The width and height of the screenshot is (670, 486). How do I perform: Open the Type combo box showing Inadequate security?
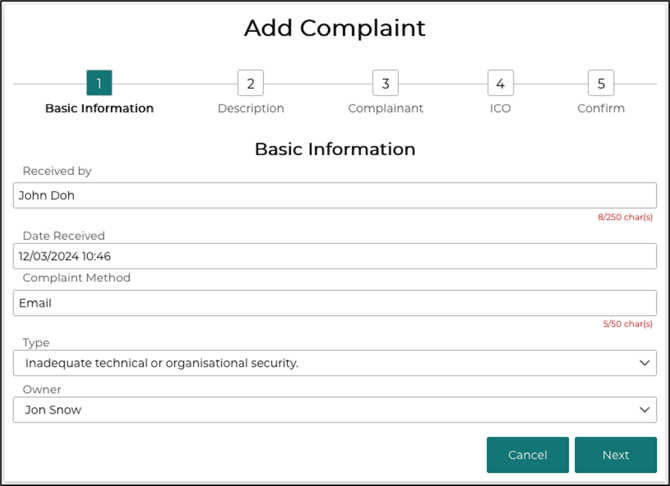[x=335, y=363]
